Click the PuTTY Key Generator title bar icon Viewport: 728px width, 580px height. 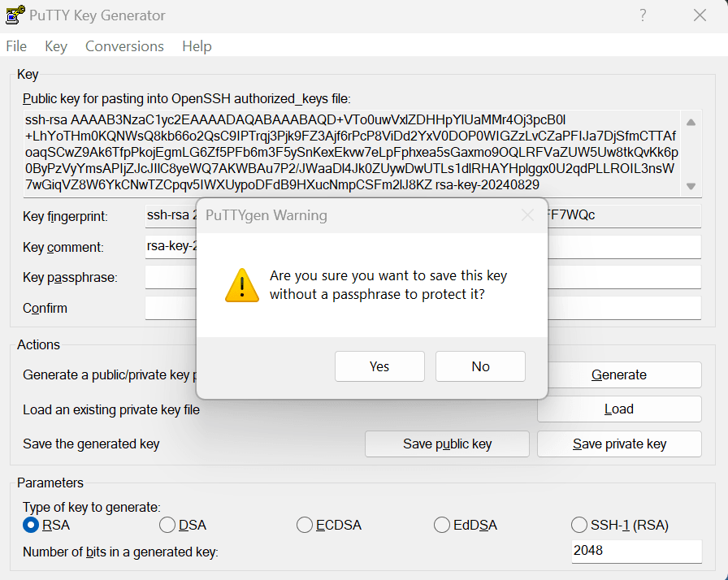click(15, 15)
